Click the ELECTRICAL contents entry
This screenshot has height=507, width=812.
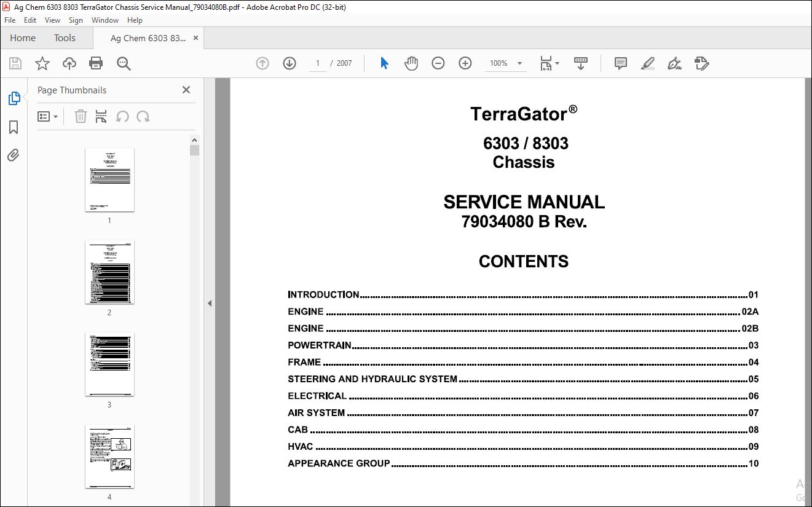coord(523,396)
